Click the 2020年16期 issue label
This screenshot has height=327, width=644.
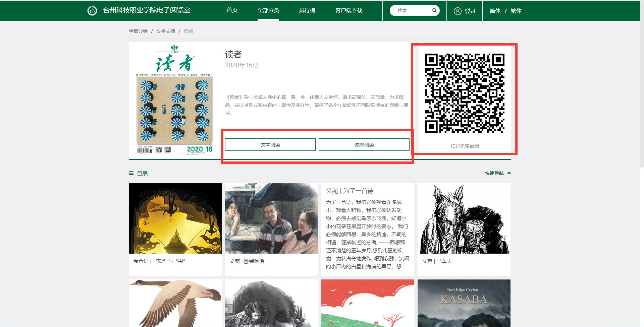(242, 65)
